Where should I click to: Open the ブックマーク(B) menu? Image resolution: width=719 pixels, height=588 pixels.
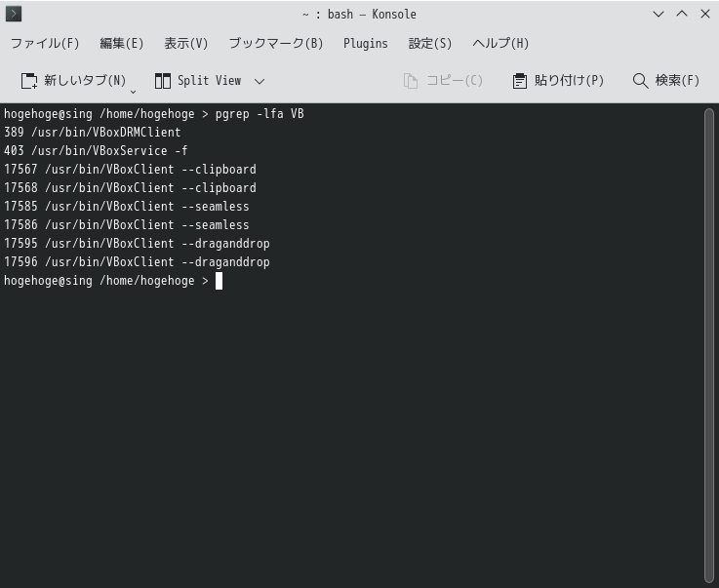pyautogui.click(x=276, y=43)
